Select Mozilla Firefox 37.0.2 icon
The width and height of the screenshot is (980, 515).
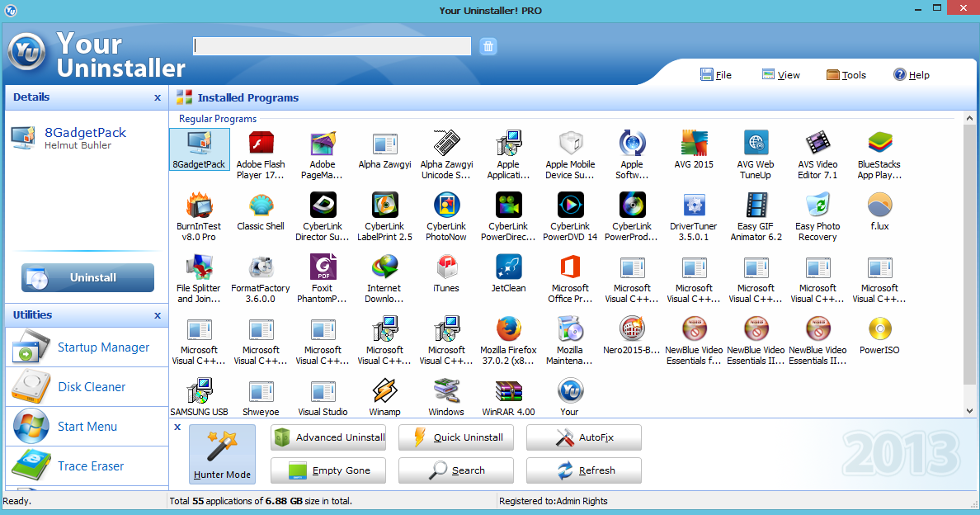508,329
